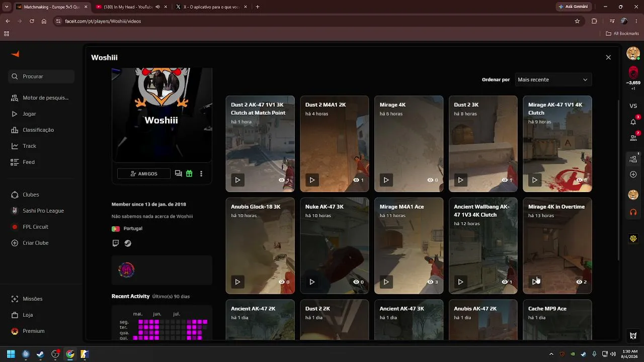Image resolution: width=644 pixels, height=362 pixels.
Task: Click the green gift icon
Action: (x=189, y=173)
